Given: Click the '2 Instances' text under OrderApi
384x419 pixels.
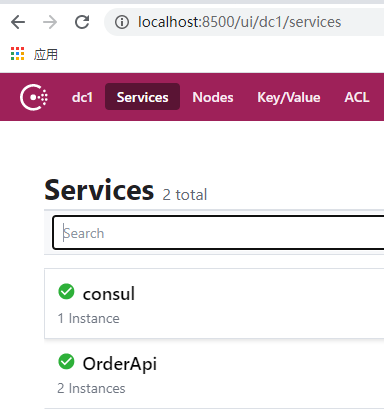Looking at the screenshot, I should (x=91, y=388).
